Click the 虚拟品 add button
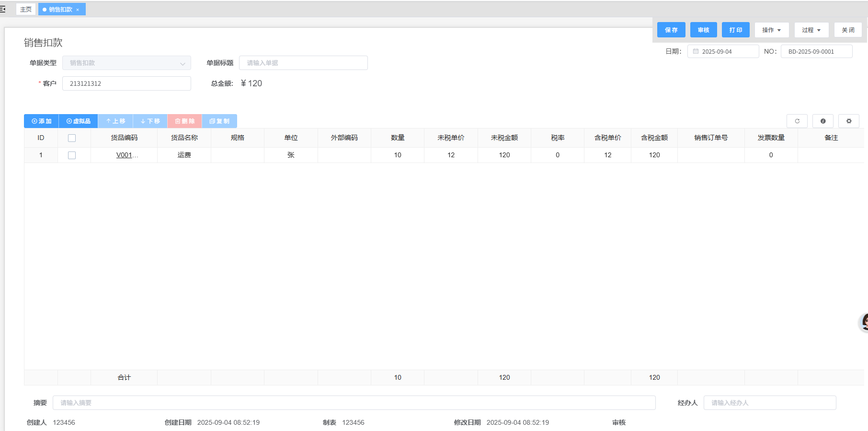Viewport: 868px width, 431px height. click(78, 121)
